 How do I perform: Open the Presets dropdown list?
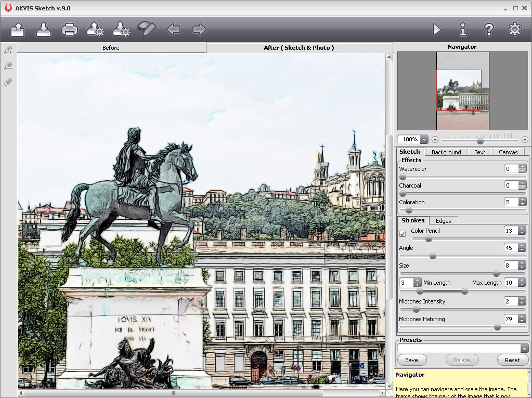tap(524, 349)
